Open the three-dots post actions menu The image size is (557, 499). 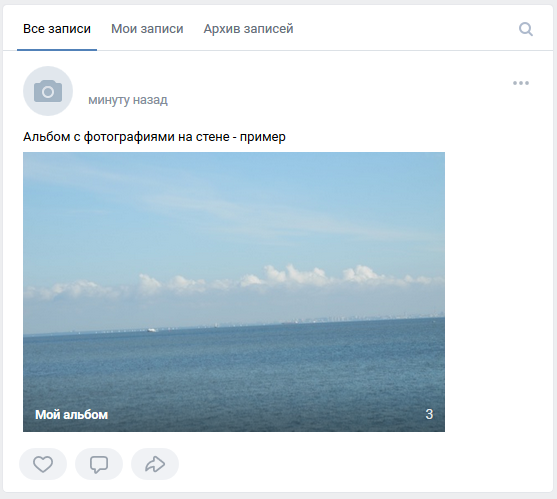click(521, 83)
